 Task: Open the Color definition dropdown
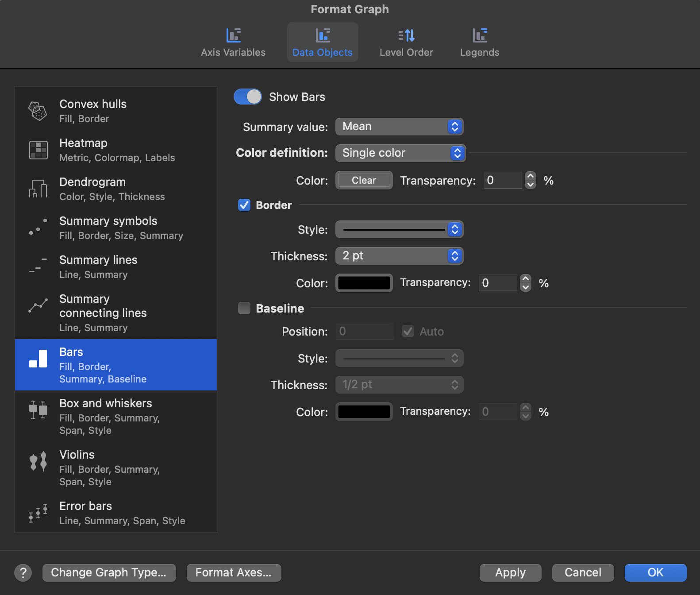tap(400, 153)
